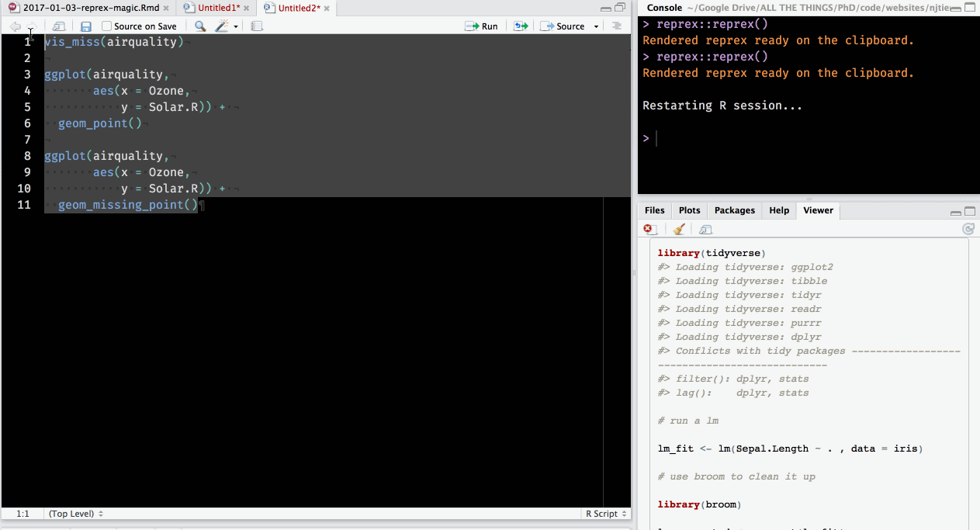Open the Packages tab
The width and height of the screenshot is (980, 530).
(734, 210)
